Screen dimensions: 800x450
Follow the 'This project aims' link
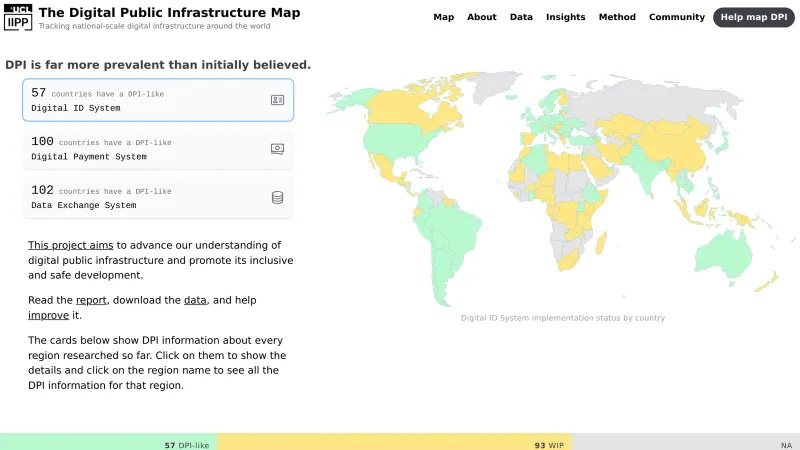70,245
